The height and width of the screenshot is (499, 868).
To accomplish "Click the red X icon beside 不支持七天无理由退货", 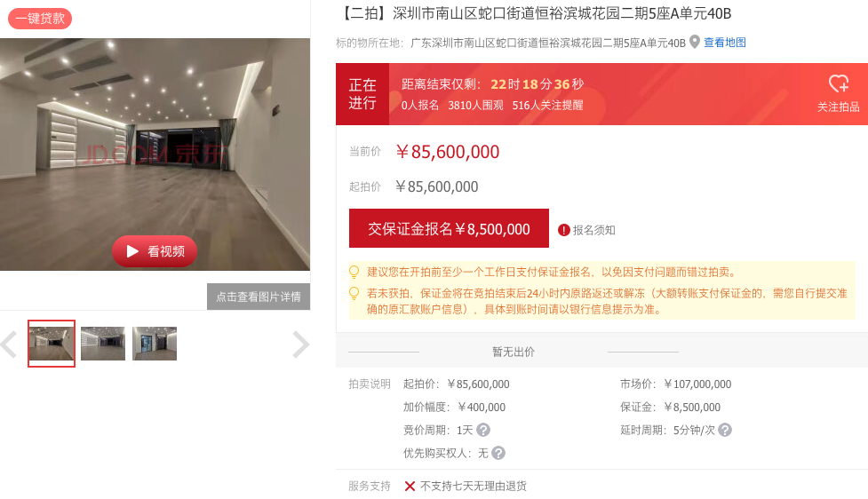I will [410, 487].
